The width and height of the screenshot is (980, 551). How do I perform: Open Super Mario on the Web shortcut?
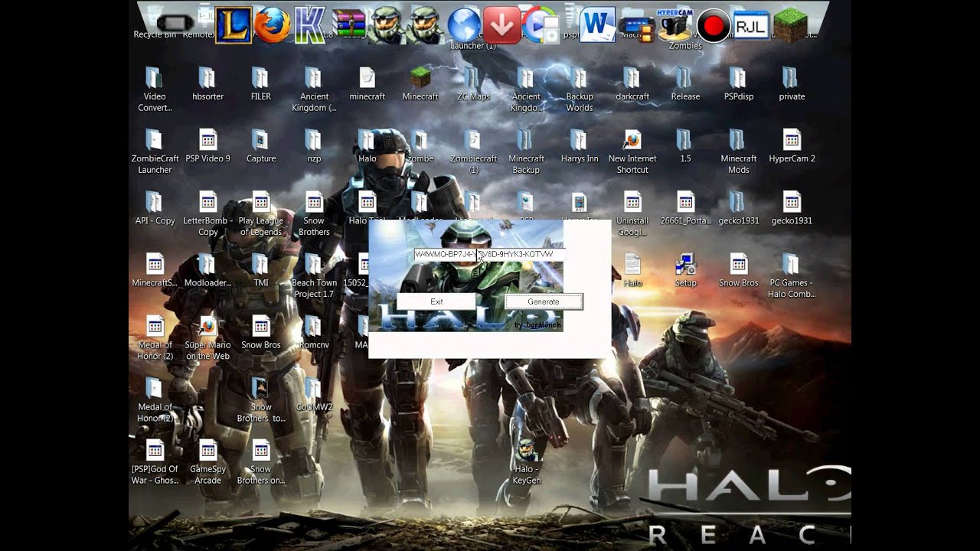click(207, 337)
